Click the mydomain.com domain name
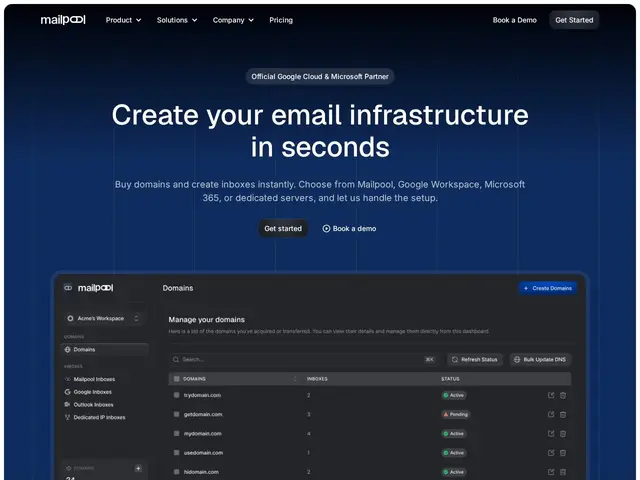 (202, 433)
